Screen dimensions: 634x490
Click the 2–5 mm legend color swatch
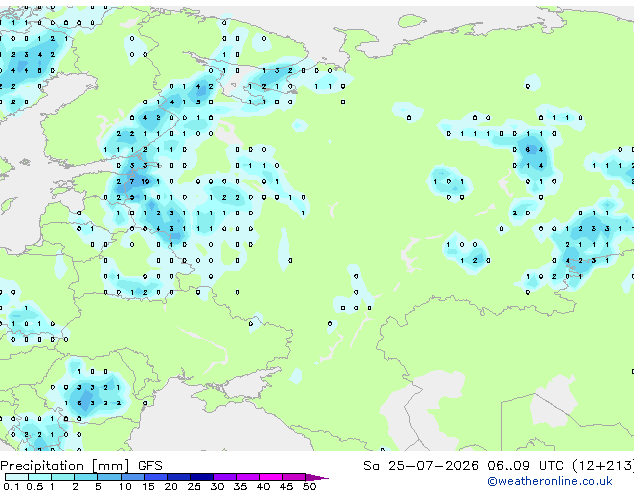click(86, 477)
